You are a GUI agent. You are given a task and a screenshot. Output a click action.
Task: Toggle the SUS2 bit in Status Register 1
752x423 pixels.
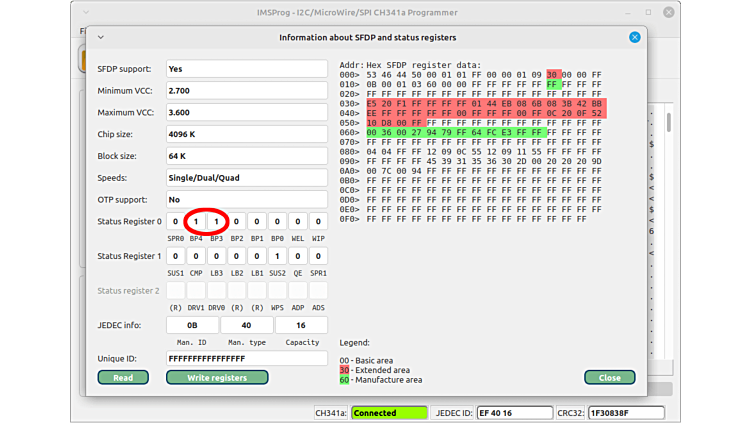click(277, 256)
